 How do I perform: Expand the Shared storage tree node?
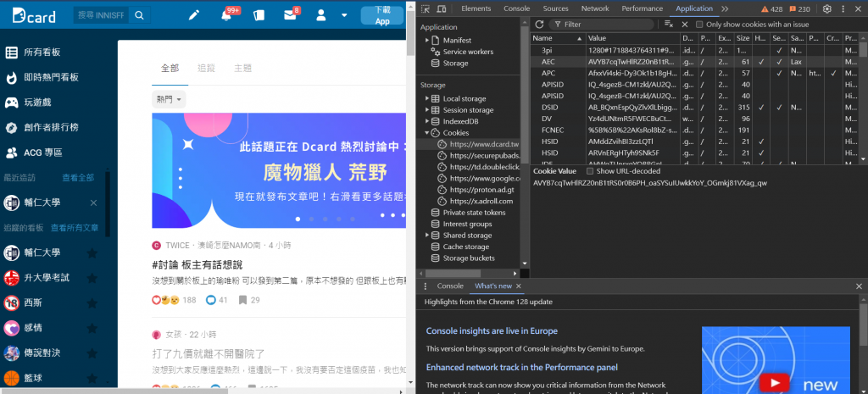pyautogui.click(x=427, y=236)
